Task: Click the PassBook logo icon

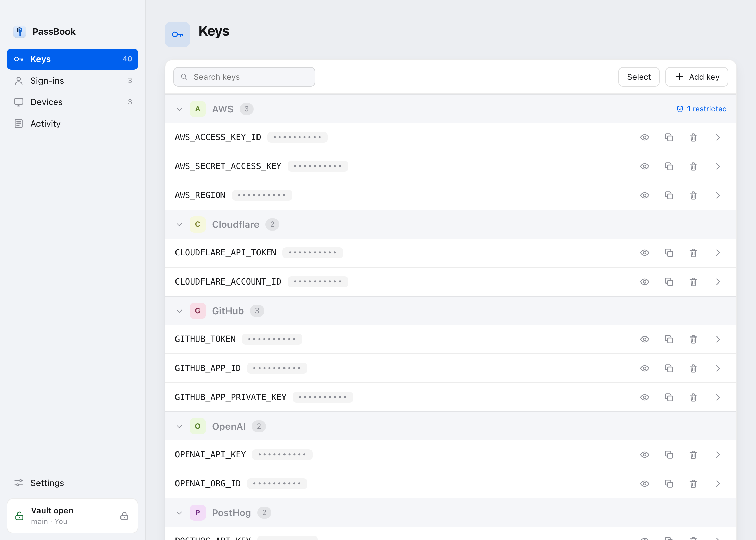Action: [20, 32]
